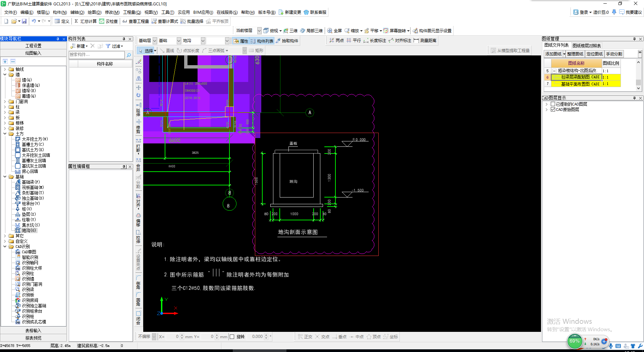Collapse the 土方 tree folder

(x=5, y=134)
